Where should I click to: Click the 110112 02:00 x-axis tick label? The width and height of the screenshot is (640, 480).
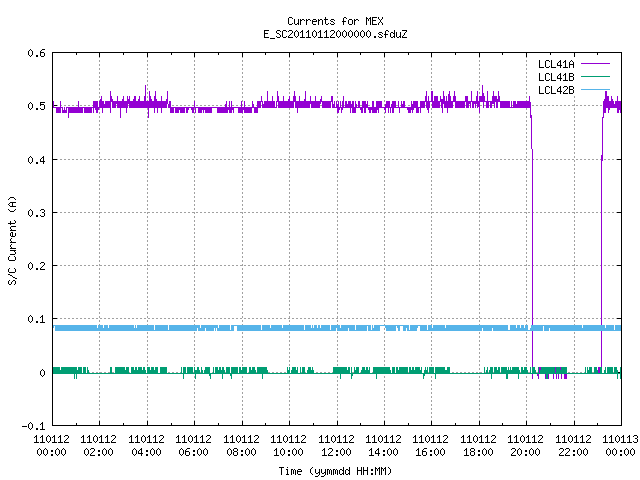[x=98, y=446]
